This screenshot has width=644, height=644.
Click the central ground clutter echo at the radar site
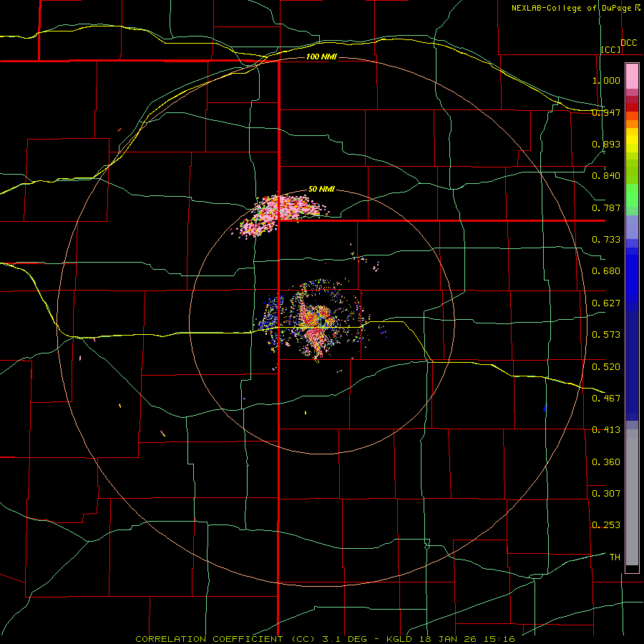coord(321,321)
